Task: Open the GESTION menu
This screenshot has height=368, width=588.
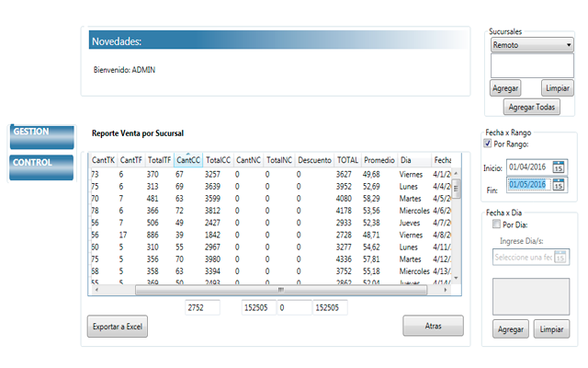Action: [41, 135]
